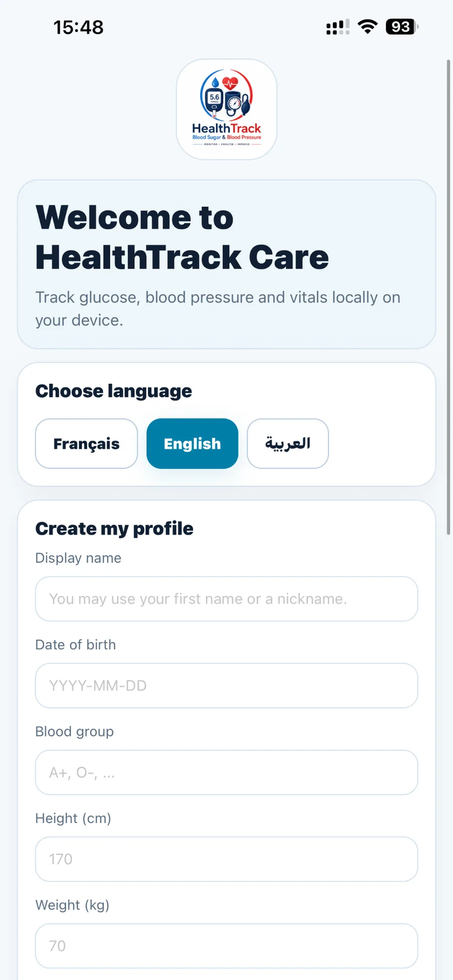Viewport: 453px width, 980px height.
Task: Tap the Display name label
Action: [x=78, y=558]
